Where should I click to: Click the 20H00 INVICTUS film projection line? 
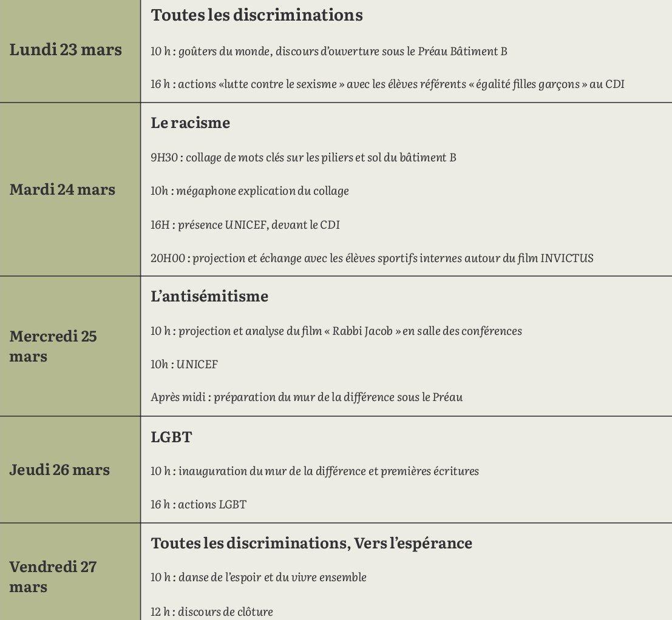372,258
